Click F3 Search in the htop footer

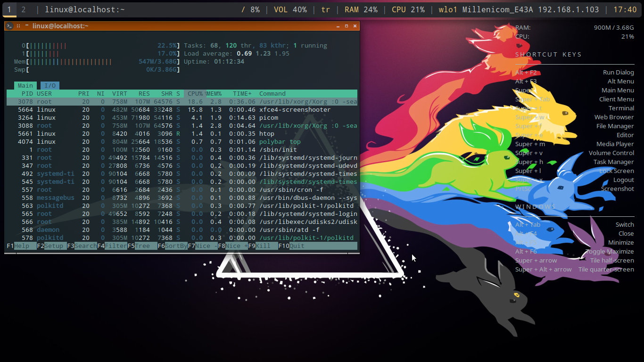(x=82, y=246)
